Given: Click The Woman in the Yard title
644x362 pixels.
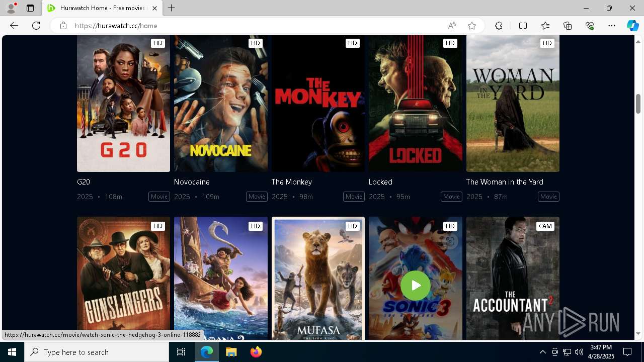Looking at the screenshot, I should coord(505,182).
